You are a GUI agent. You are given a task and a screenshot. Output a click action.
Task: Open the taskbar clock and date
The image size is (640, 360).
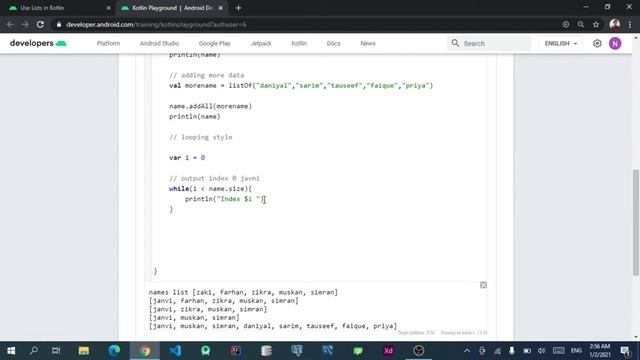(600, 351)
